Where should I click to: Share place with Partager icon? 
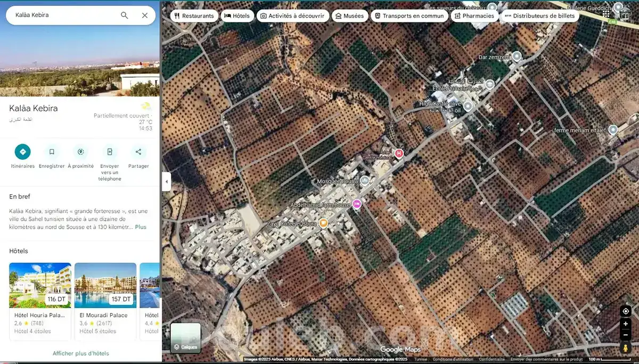138,152
